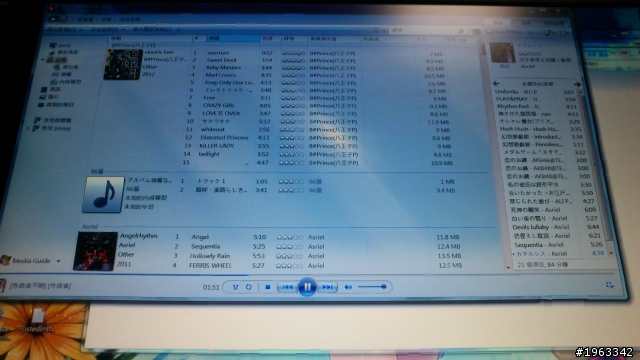Open the Pictures library icon
The height and width of the screenshot is (360, 640).
[x=42, y=97]
